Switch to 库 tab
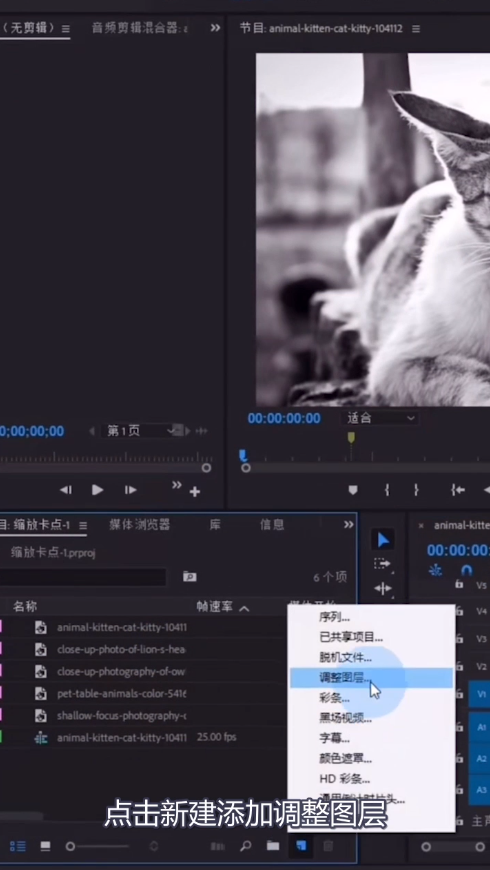The width and height of the screenshot is (490, 870). pos(215,525)
